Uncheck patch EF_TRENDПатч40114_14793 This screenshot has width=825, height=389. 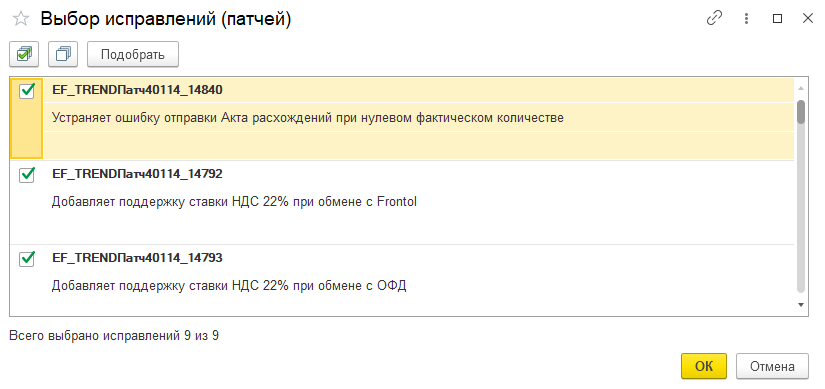pyautogui.click(x=26, y=258)
